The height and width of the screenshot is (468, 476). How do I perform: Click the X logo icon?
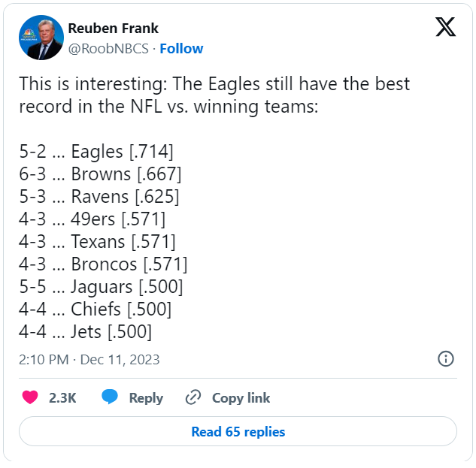445,28
